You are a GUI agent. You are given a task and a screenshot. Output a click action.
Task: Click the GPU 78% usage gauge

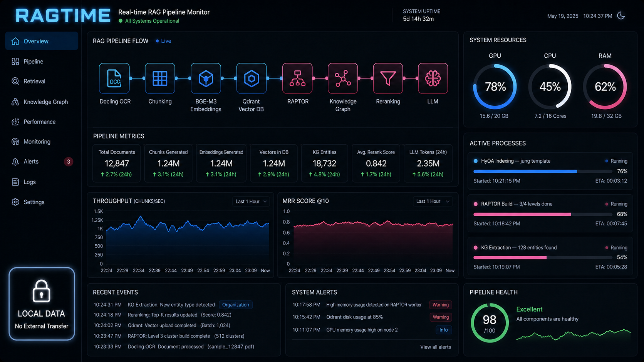point(495,87)
